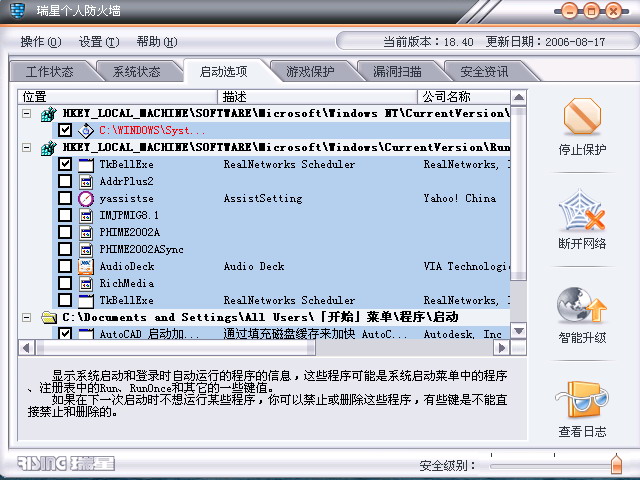Switch to the 漏洞扫描 tab
This screenshot has width=640, height=480.
[x=397, y=72]
